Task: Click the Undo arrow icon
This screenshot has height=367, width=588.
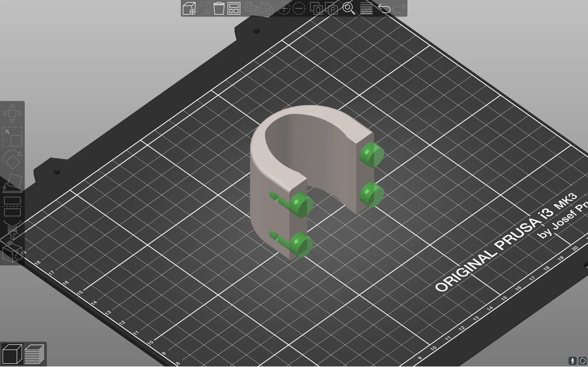Action: pos(384,8)
